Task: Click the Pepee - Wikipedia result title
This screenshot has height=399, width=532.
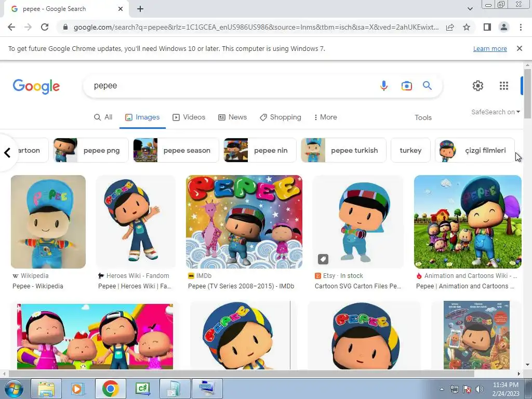Action: point(37,286)
